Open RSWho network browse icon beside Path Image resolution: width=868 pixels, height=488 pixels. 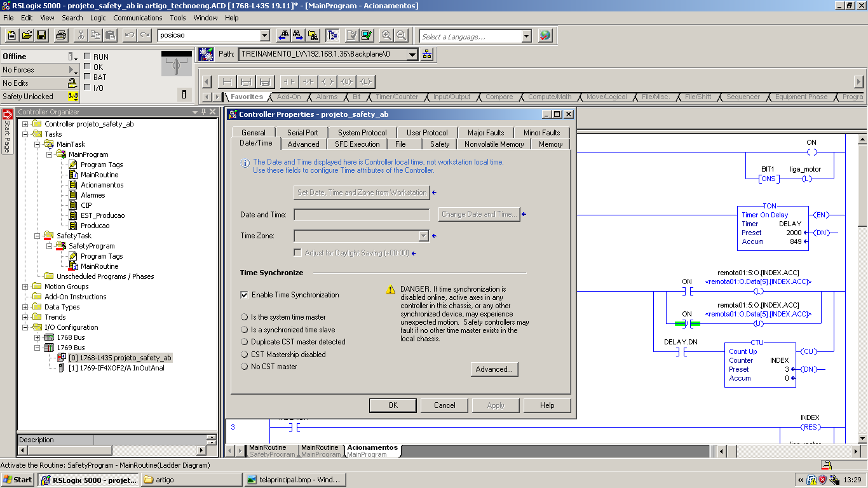(x=427, y=55)
